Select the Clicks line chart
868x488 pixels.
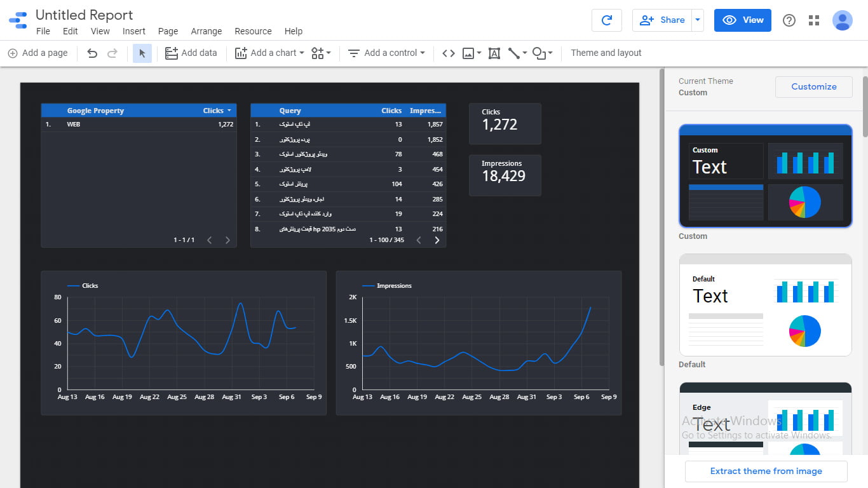pyautogui.click(x=184, y=343)
